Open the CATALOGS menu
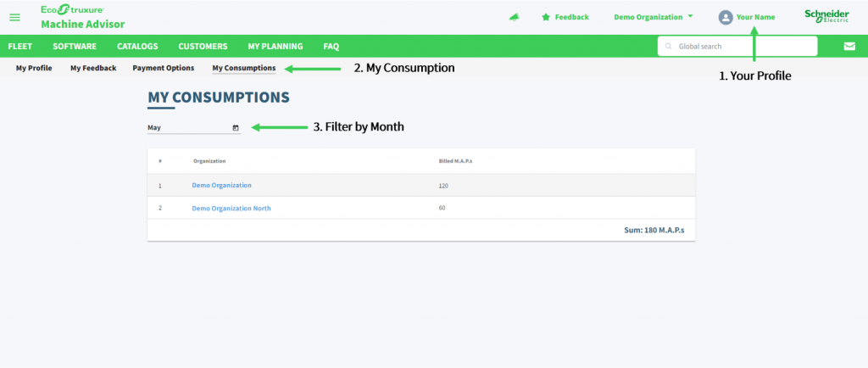Screen dimensions: 868x368 (137, 47)
